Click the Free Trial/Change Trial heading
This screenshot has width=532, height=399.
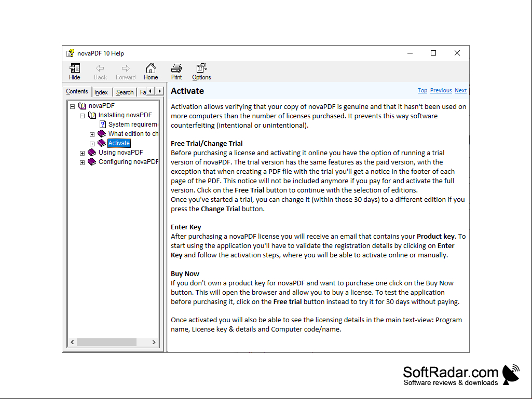click(207, 143)
